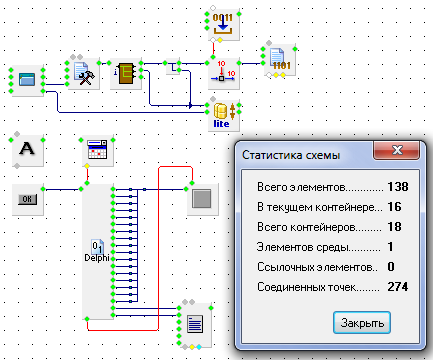Select the blue lined memo element
The image size is (433, 360).
(x=195, y=325)
